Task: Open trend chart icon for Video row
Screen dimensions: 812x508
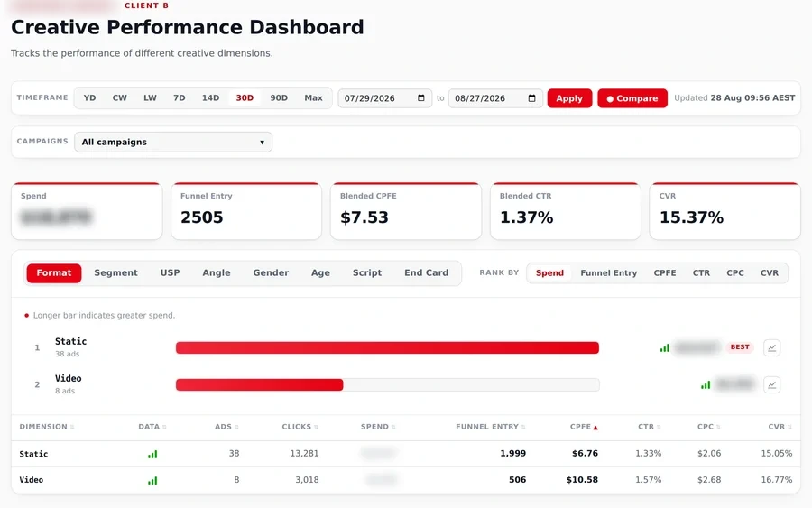Action: click(x=771, y=384)
